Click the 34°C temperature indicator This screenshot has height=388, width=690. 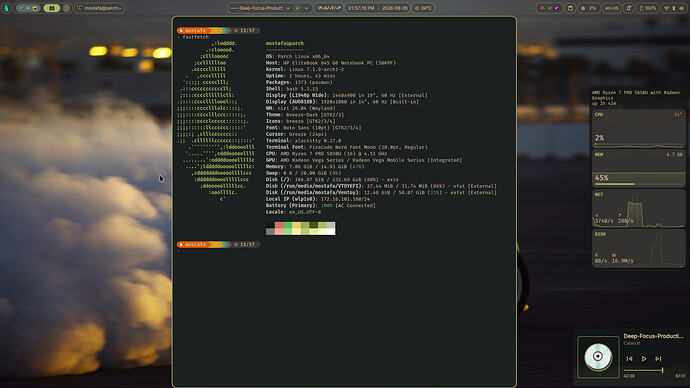pos(423,8)
